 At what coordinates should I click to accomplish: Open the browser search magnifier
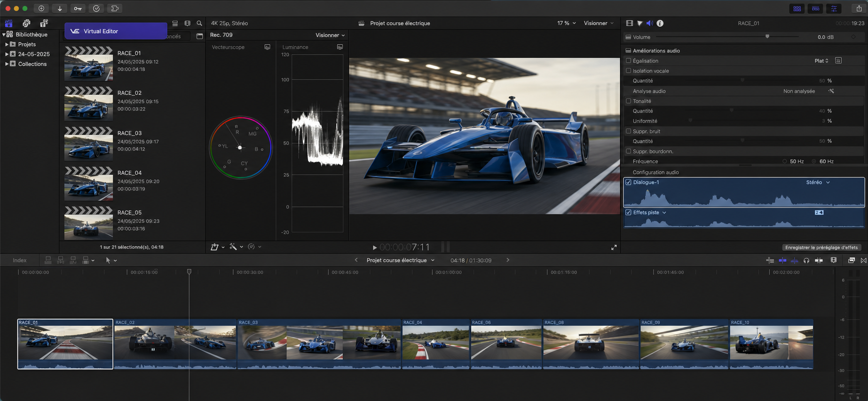[x=199, y=23]
